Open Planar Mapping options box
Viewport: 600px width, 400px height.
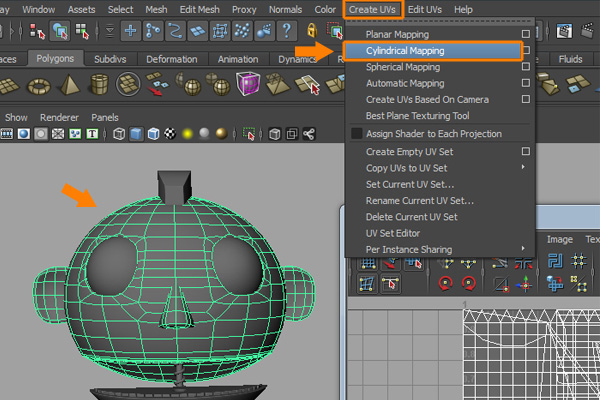point(526,35)
